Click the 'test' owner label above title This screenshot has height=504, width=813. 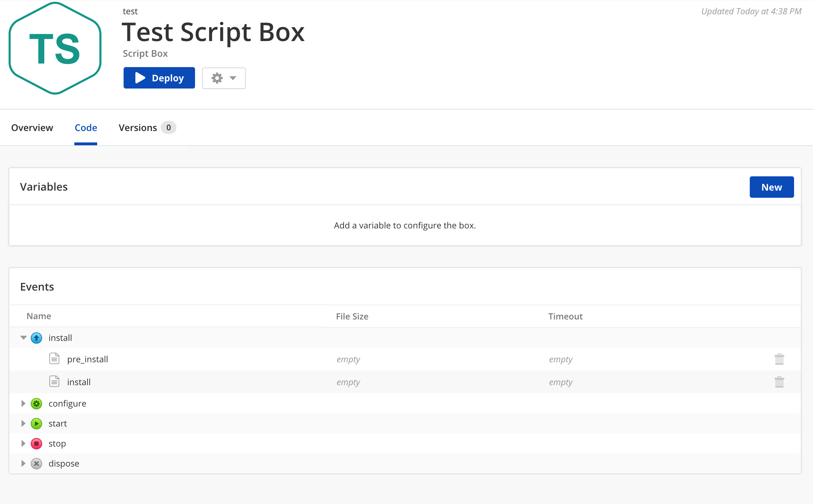click(x=130, y=11)
